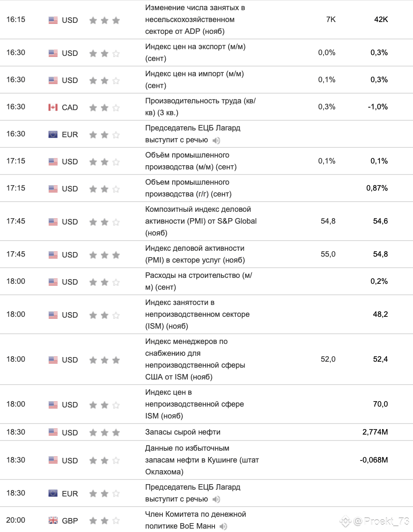Open the ADP nonfarm employment change event
The width and height of the screenshot is (413, 532).
coord(195,19)
